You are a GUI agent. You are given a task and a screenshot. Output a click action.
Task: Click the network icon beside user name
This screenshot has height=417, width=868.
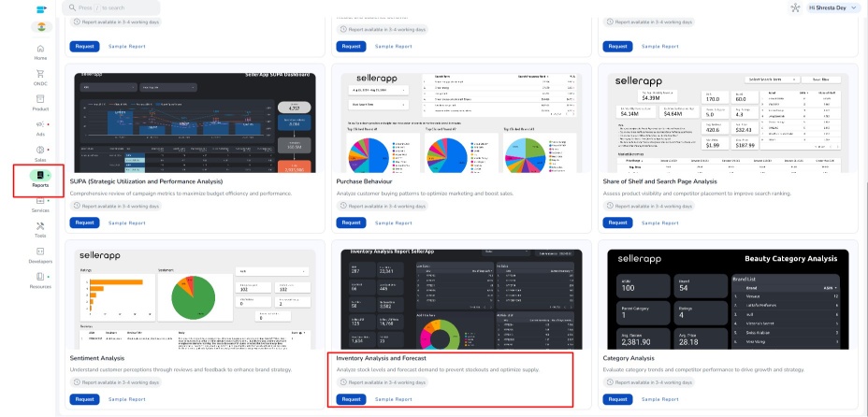795,7
